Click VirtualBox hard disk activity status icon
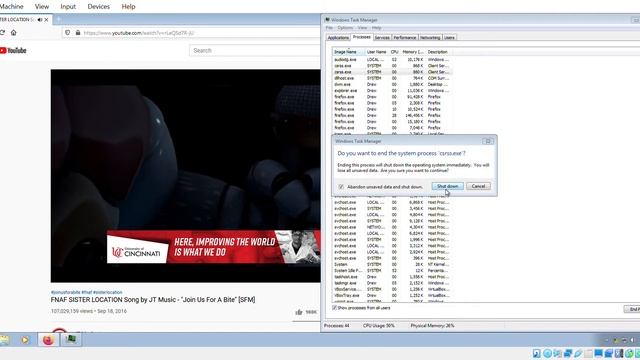The image size is (640, 360). [x=537, y=353]
